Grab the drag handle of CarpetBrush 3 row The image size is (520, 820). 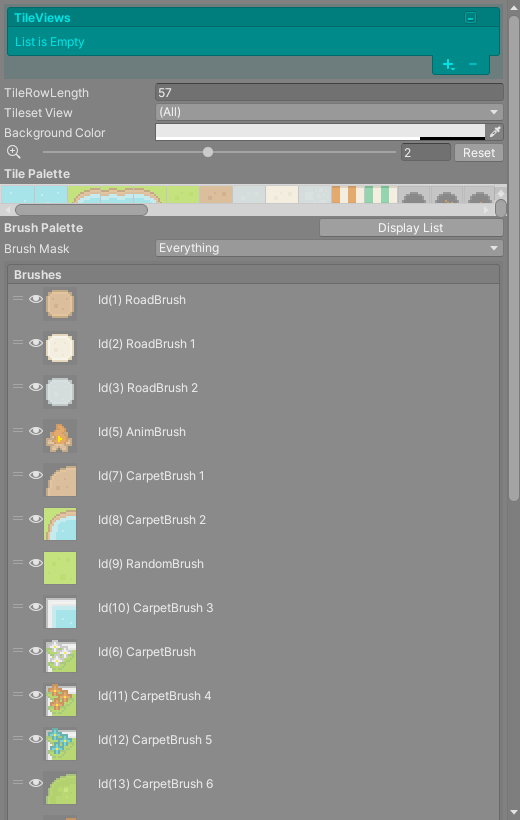pos(18,607)
